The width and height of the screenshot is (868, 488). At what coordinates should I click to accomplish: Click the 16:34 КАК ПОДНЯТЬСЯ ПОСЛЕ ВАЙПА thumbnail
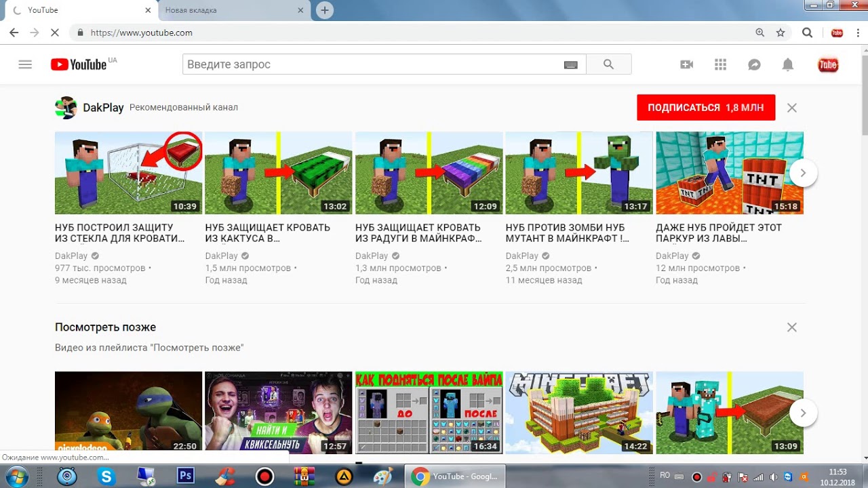429,413
